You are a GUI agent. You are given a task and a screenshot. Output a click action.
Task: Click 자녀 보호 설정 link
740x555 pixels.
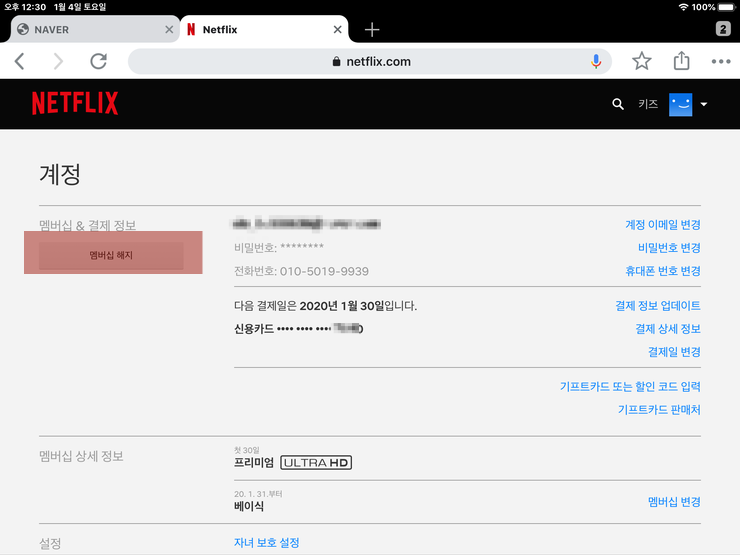[x=267, y=543]
